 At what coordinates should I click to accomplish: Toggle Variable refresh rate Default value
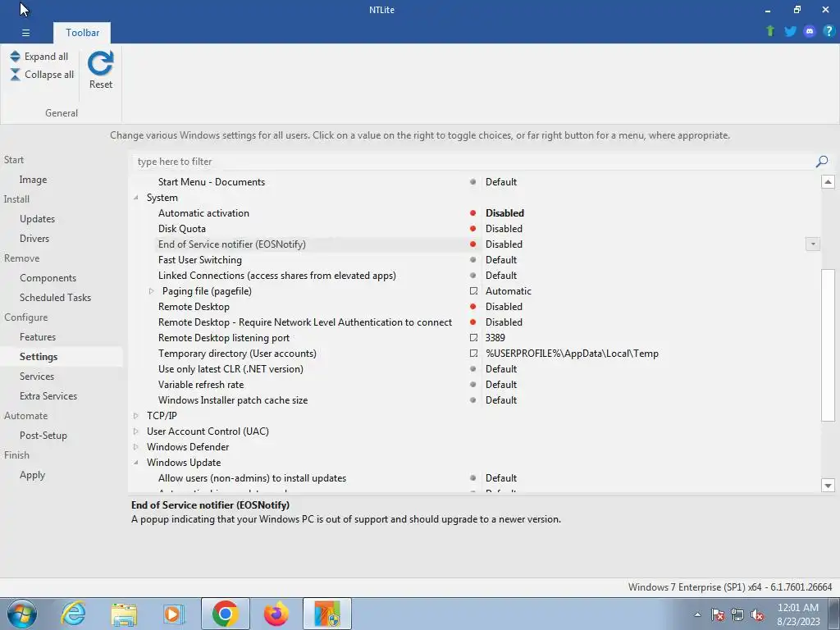click(x=501, y=384)
